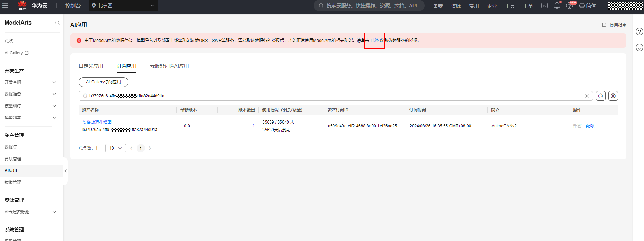Open the 北京四 region dropdown
Image resolution: width=644 pixels, height=241 pixels.
(124, 6)
